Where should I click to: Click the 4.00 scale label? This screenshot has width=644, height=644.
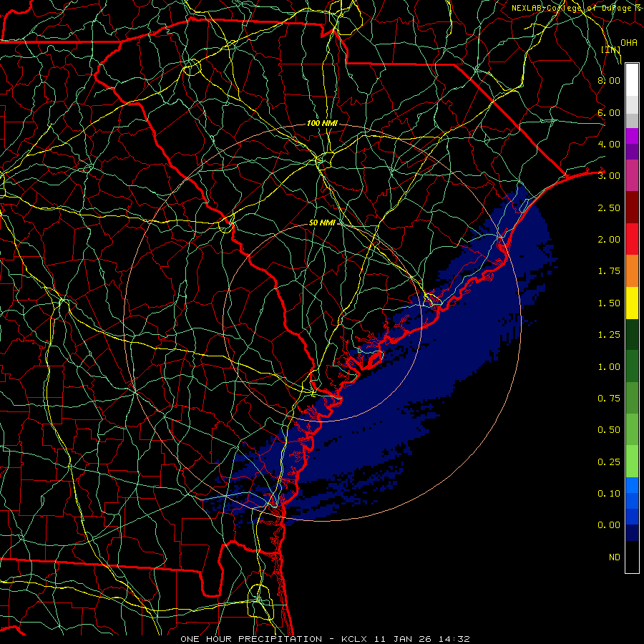[609, 144]
